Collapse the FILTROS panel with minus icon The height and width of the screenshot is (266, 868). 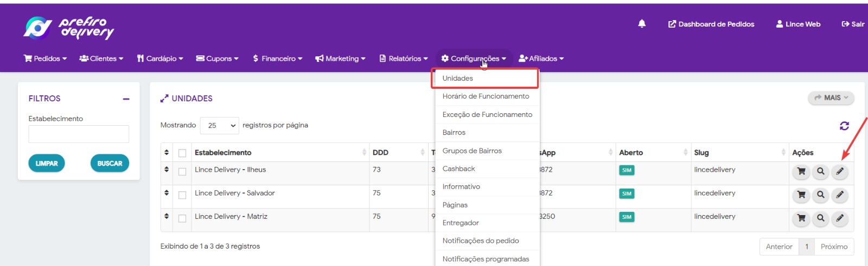pos(126,99)
